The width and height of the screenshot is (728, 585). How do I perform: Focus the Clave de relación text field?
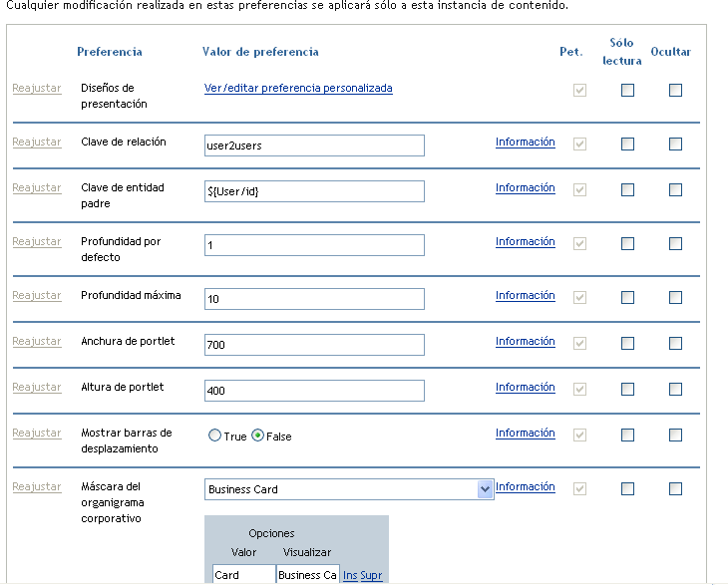tap(314, 146)
